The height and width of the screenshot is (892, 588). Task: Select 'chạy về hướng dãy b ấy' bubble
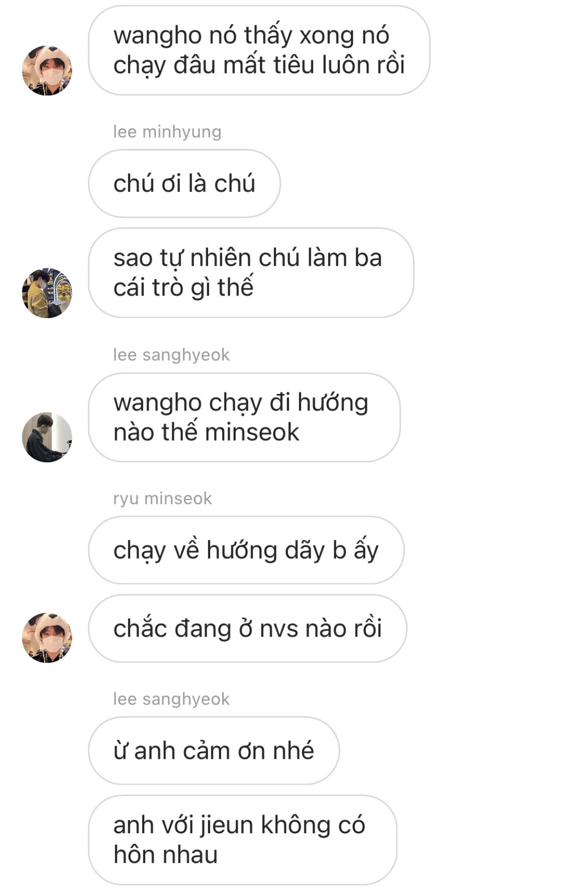point(246,550)
